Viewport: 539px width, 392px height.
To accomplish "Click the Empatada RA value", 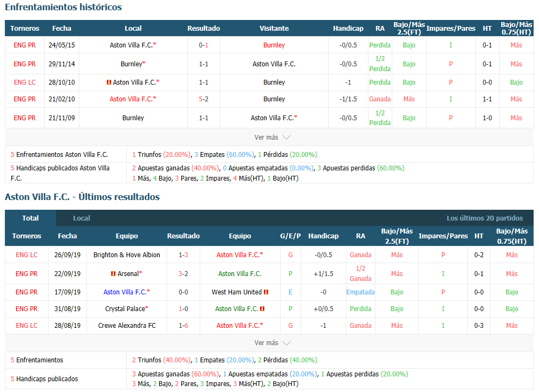I will coord(360,292).
